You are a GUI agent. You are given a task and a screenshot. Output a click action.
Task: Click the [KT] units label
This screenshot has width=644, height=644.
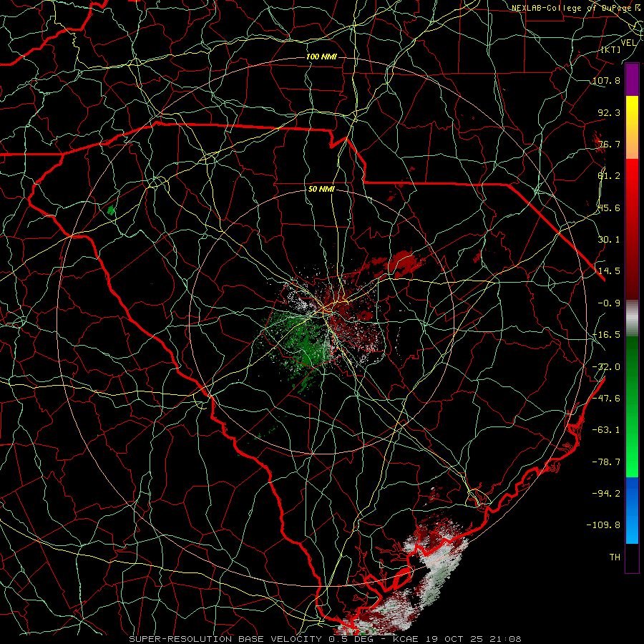(610, 49)
